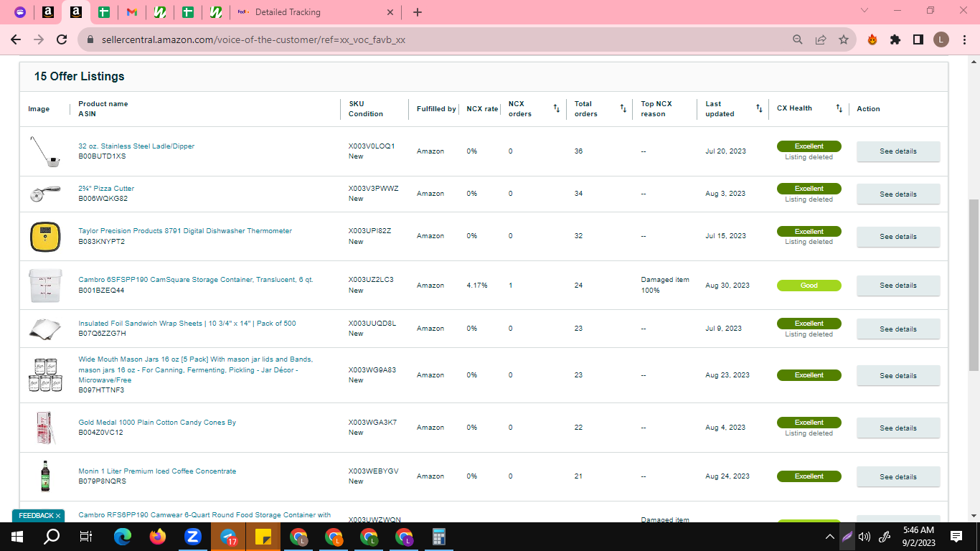
Task: Open Insulated Foil Sandwich Wrap Sheets link
Action: click(x=187, y=324)
